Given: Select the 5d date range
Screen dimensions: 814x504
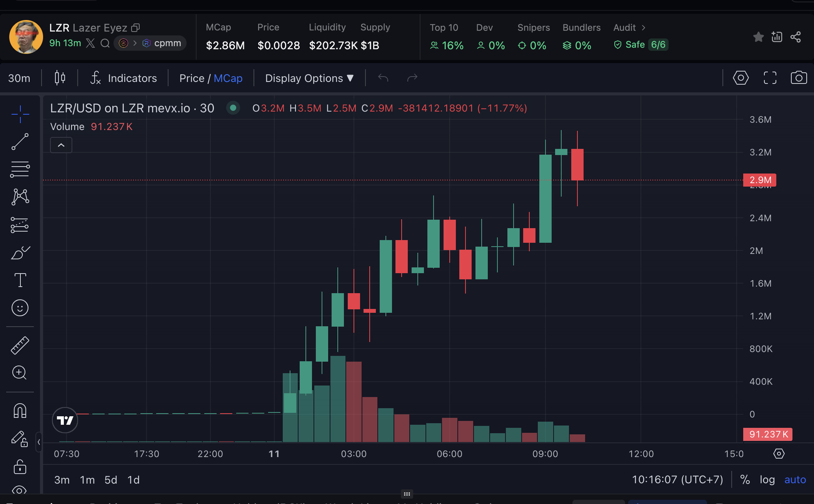Looking at the screenshot, I should click(111, 480).
